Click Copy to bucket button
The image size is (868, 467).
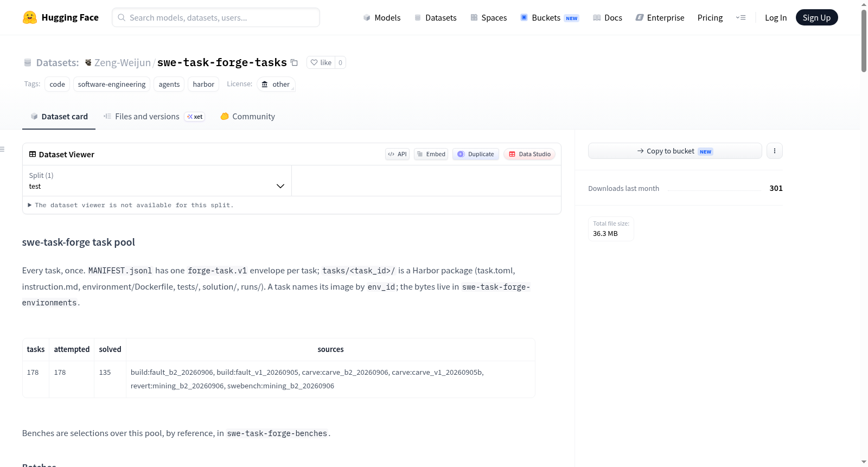coord(675,151)
